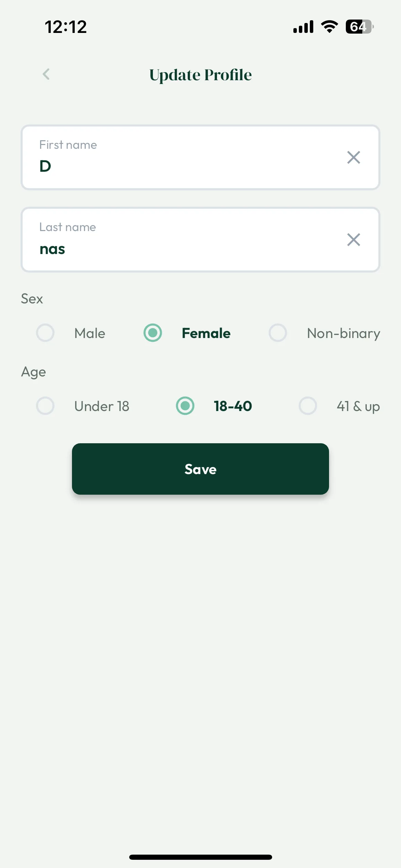Tap the cellular signal bars icon
Viewport: 401px width, 868px height.
tap(303, 27)
